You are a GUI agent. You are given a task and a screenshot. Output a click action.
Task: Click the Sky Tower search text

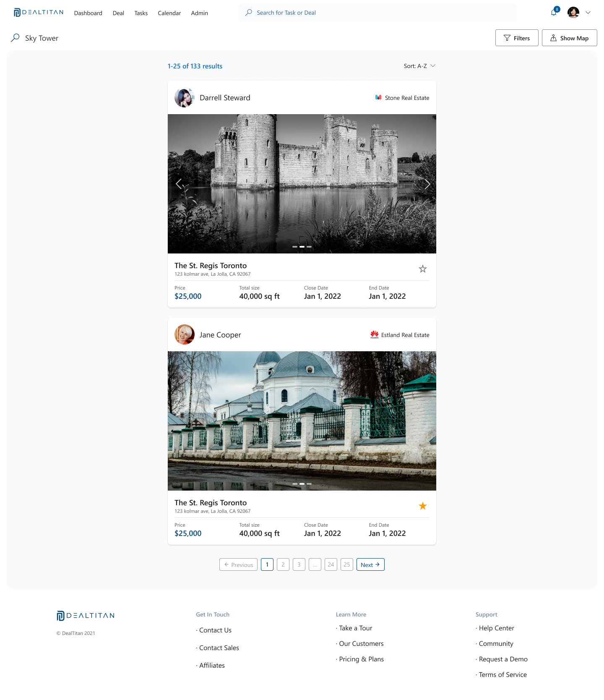pos(42,38)
